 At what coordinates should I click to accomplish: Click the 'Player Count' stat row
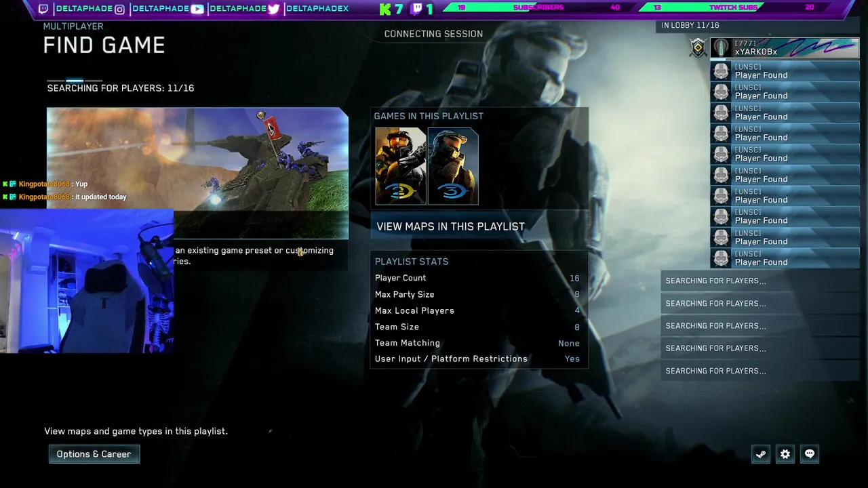coord(477,278)
